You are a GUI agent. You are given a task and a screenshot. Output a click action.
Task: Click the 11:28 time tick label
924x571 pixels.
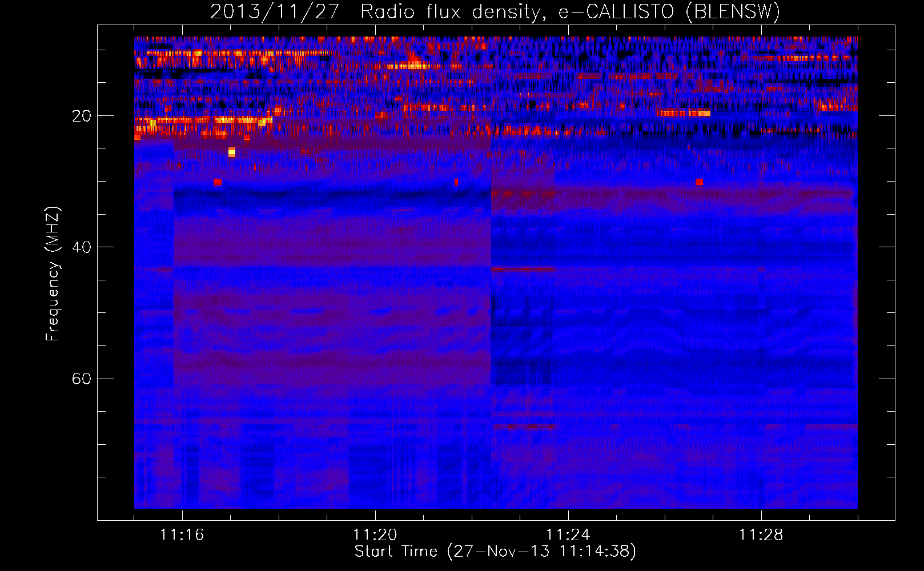761,535
